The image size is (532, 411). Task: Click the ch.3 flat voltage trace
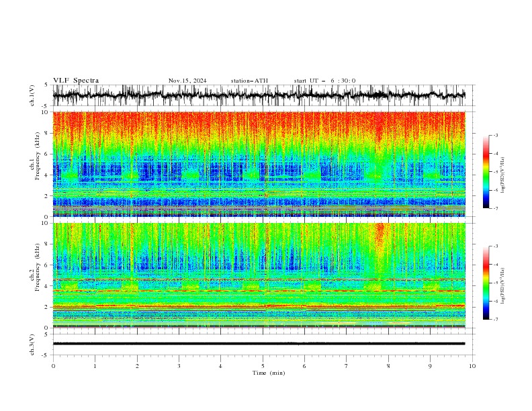[259, 344]
